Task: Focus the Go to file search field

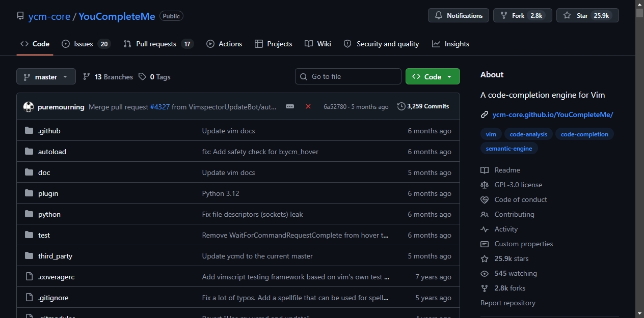Action: (348, 76)
